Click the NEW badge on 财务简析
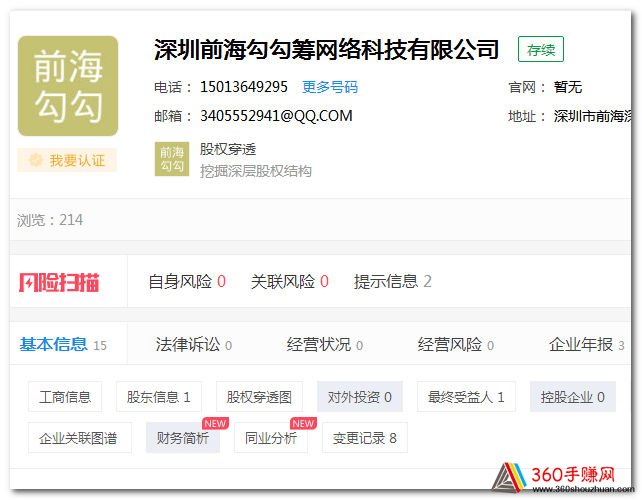The image size is (642, 500). pos(215,423)
